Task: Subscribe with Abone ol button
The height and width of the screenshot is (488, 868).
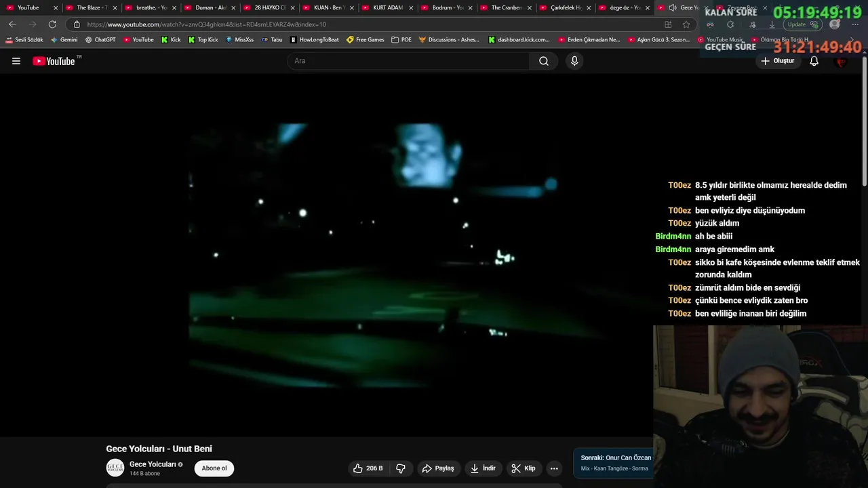Action: pos(214,468)
